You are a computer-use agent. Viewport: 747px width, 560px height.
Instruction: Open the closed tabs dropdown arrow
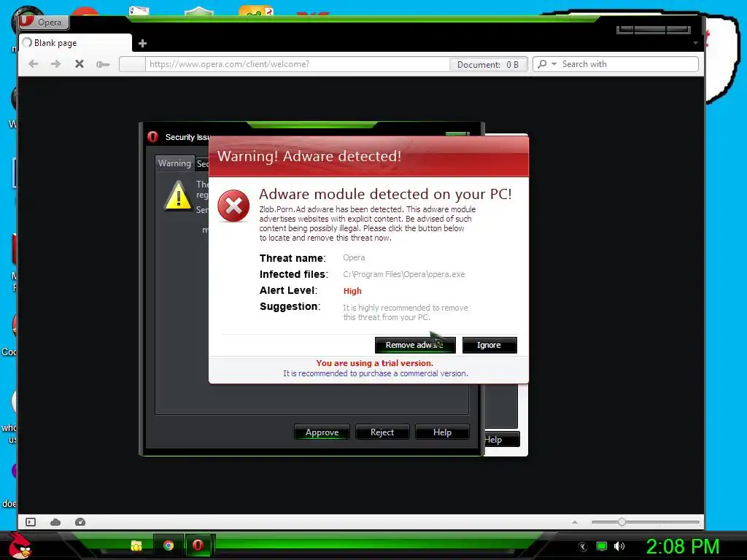pos(695,43)
